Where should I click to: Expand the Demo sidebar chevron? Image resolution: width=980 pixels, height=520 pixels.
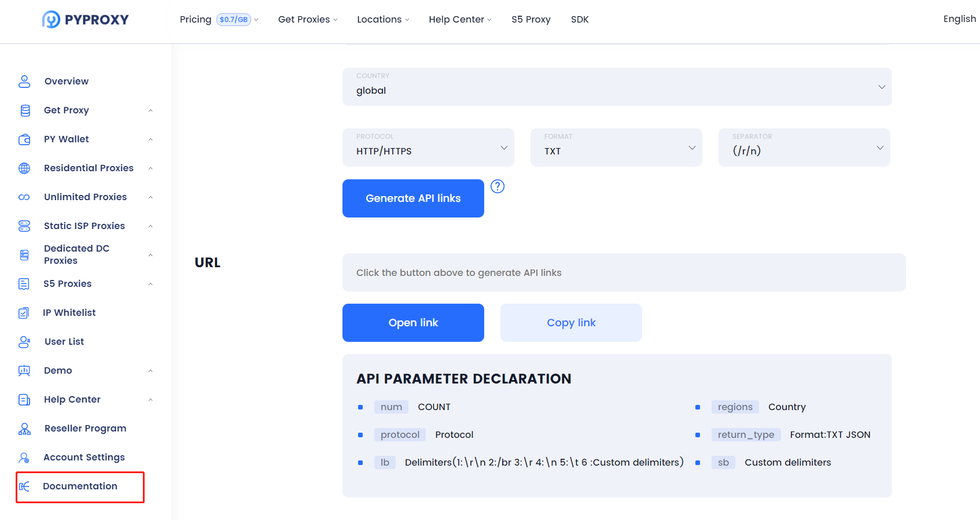pyautogui.click(x=150, y=371)
